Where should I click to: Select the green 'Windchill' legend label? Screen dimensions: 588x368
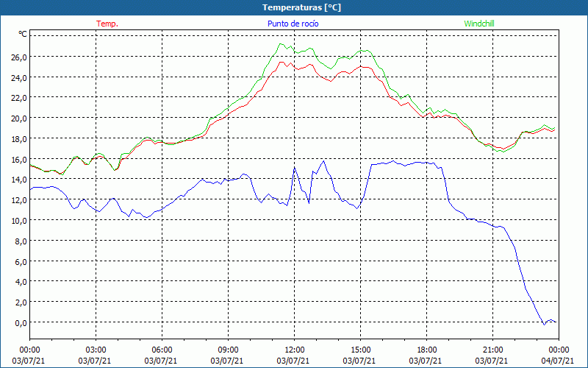coord(479,24)
